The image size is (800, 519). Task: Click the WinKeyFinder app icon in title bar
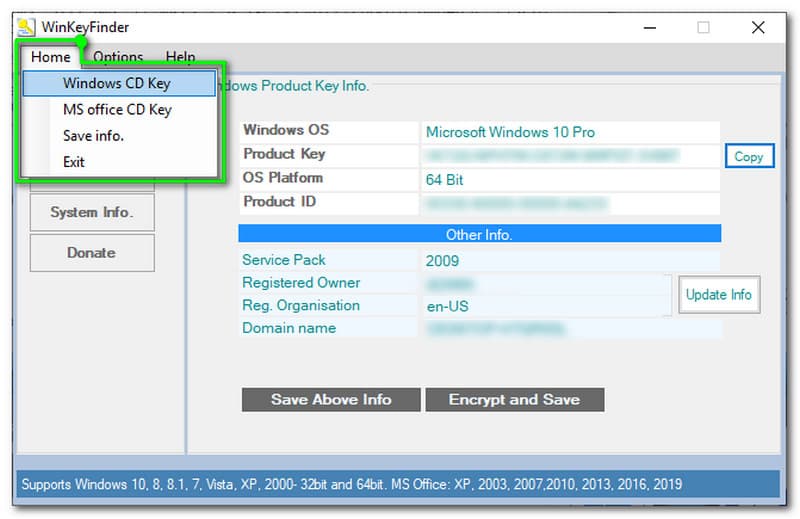[27, 27]
